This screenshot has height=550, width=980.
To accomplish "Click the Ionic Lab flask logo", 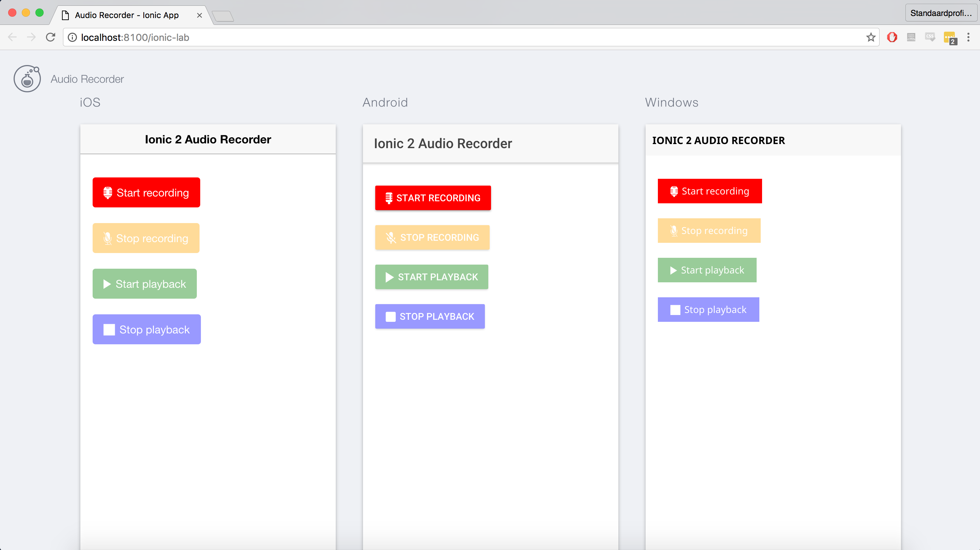I will pos(27,79).
